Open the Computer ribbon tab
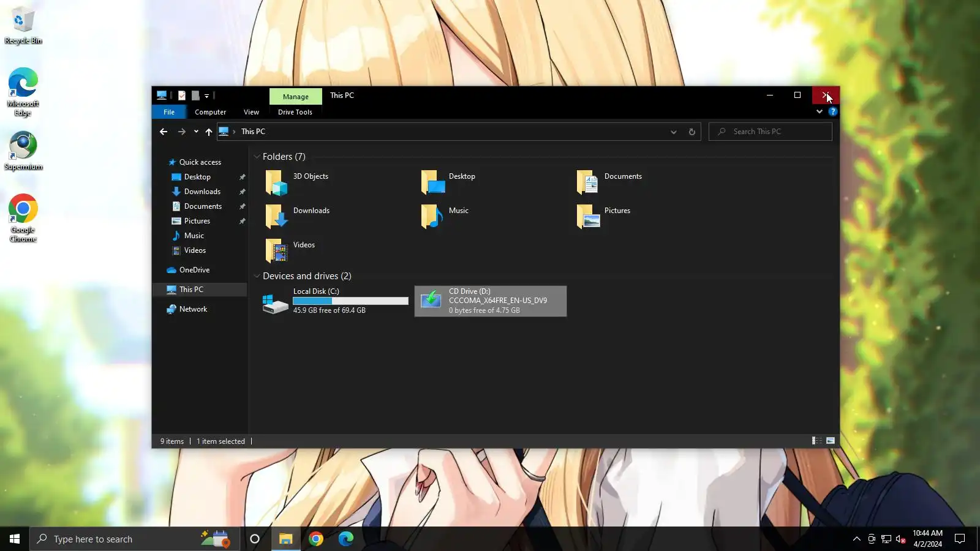The image size is (980, 551). point(210,112)
